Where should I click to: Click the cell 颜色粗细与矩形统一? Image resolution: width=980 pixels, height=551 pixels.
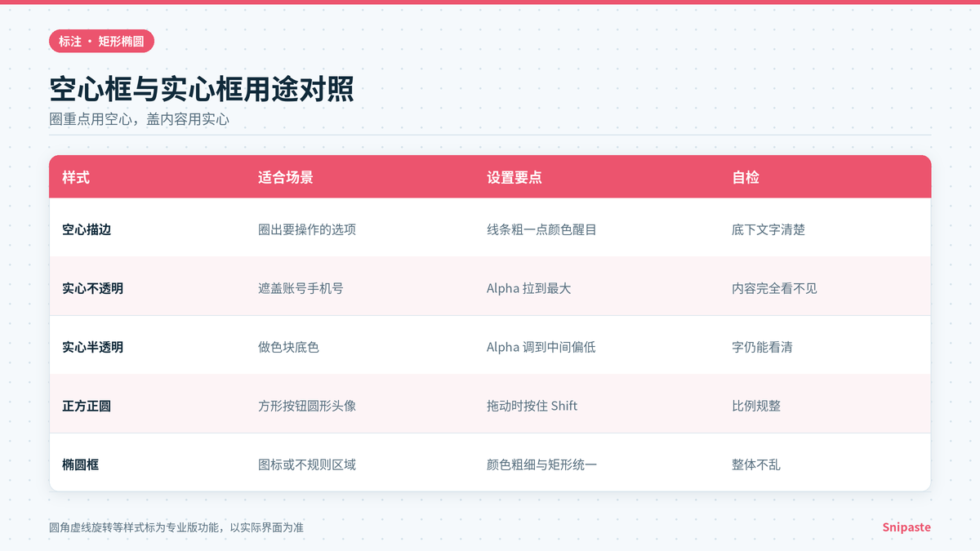(x=541, y=464)
